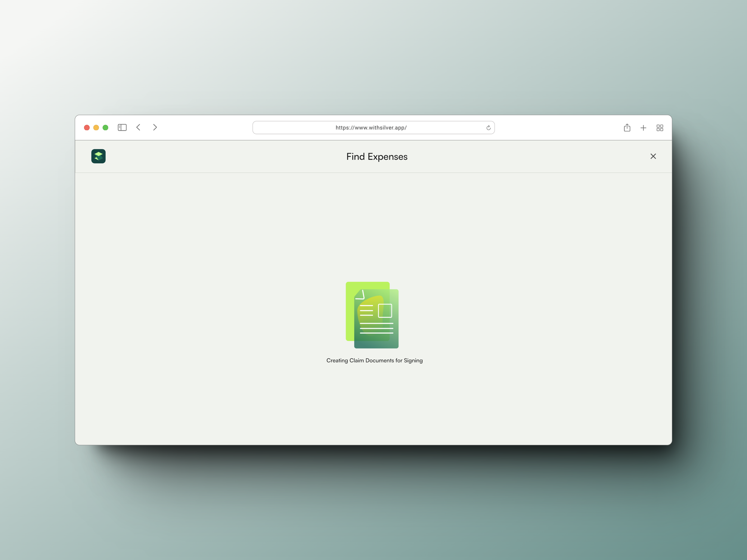Close the Find Expenses panel

pos(653,156)
